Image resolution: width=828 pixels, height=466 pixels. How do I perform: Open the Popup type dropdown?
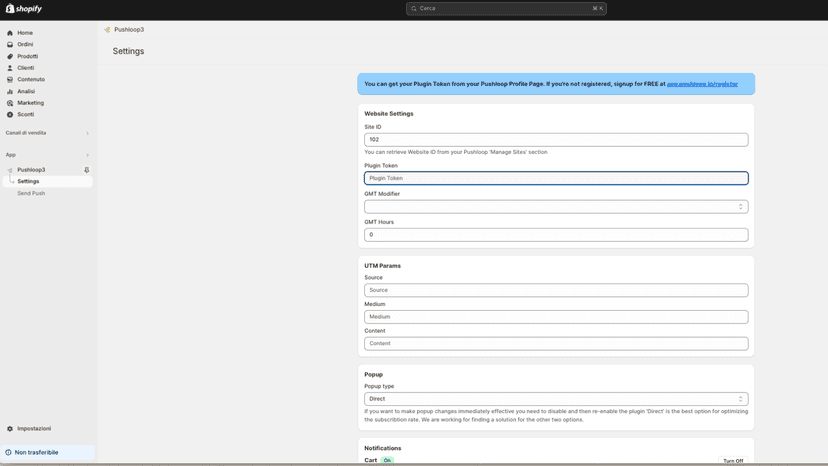(556, 399)
